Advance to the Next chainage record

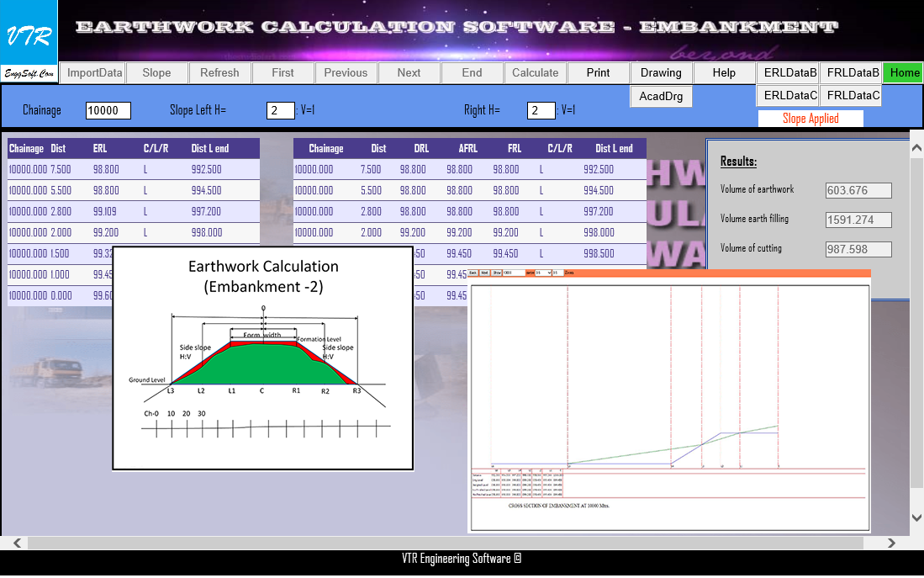[409, 73]
